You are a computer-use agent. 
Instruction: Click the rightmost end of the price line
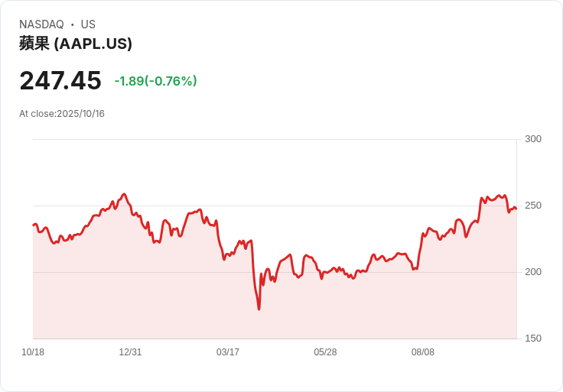516,209
